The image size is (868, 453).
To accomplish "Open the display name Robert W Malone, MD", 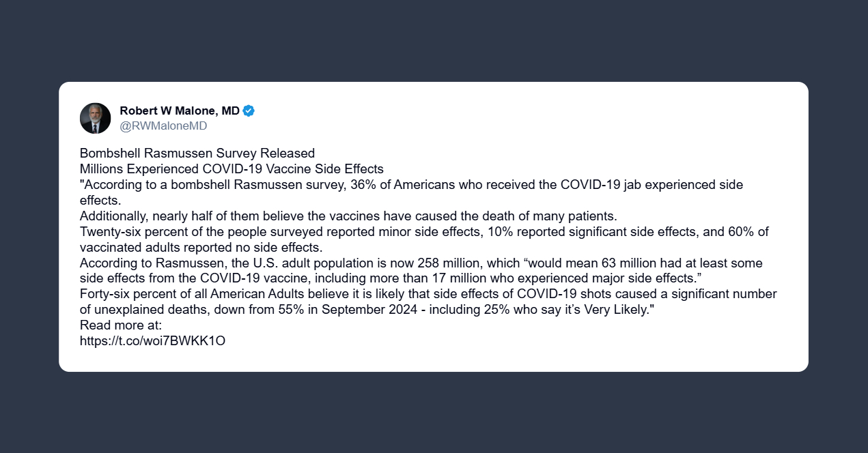I will (180, 111).
